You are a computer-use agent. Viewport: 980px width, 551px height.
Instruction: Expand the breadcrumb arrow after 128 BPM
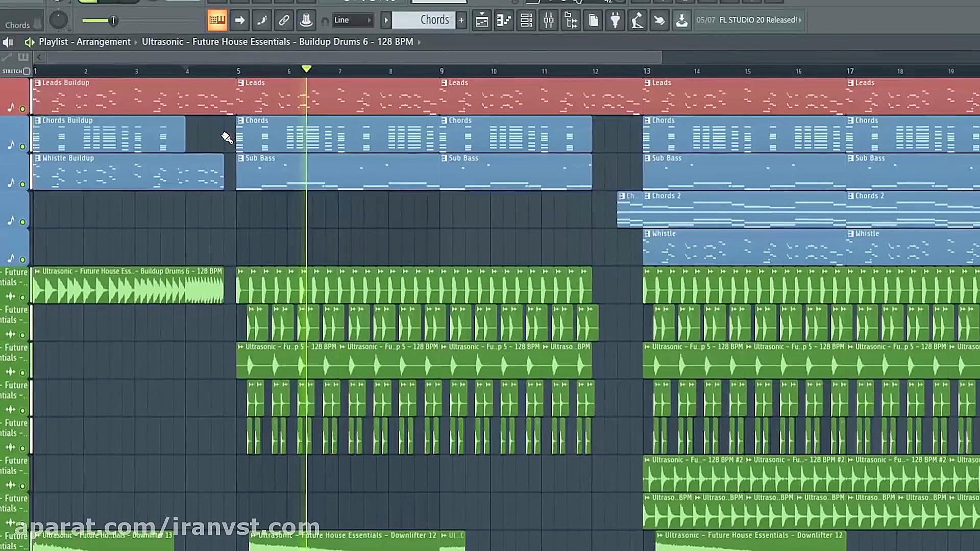[419, 42]
